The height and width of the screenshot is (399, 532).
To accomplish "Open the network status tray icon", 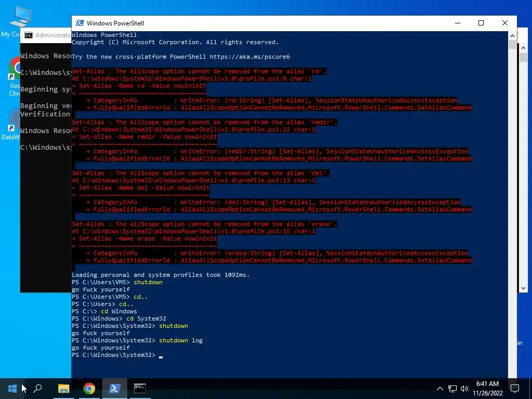I will click(453, 389).
